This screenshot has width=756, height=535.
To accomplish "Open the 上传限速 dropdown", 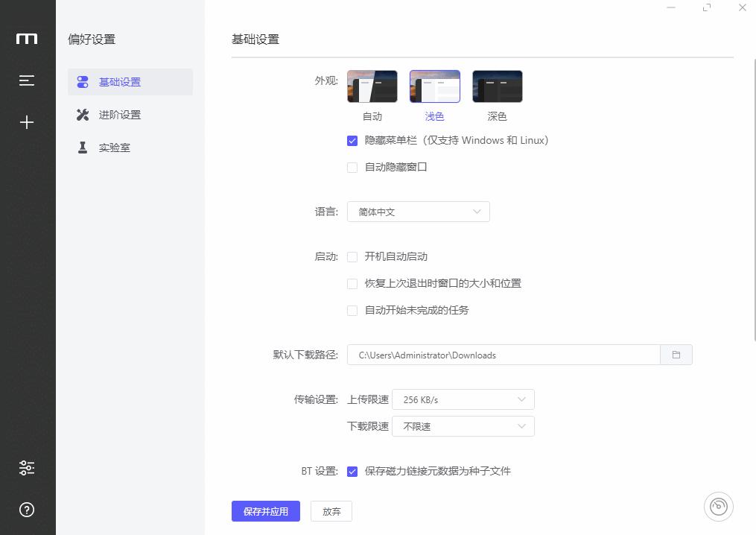I will pos(463,399).
